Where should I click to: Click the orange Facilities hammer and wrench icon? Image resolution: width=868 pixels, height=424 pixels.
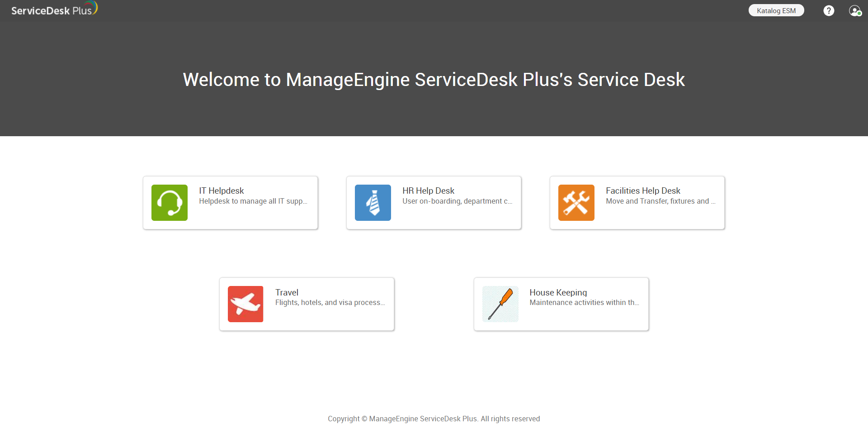coord(576,202)
